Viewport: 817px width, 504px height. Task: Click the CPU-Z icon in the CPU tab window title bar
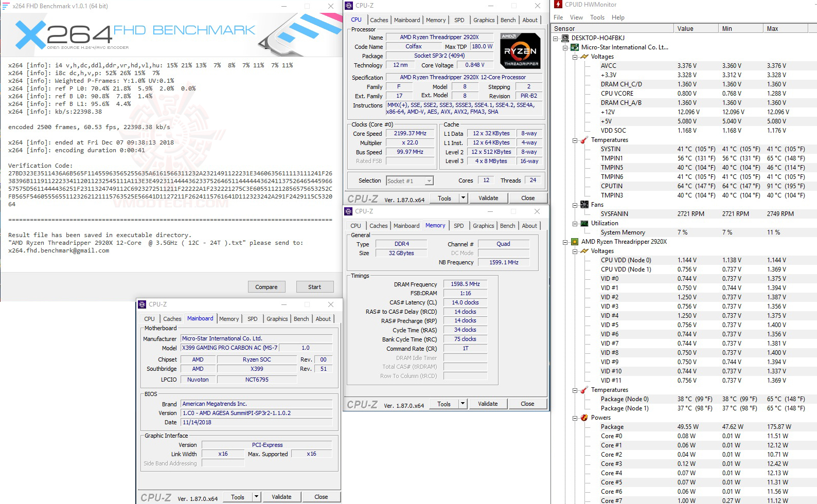click(x=349, y=6)
